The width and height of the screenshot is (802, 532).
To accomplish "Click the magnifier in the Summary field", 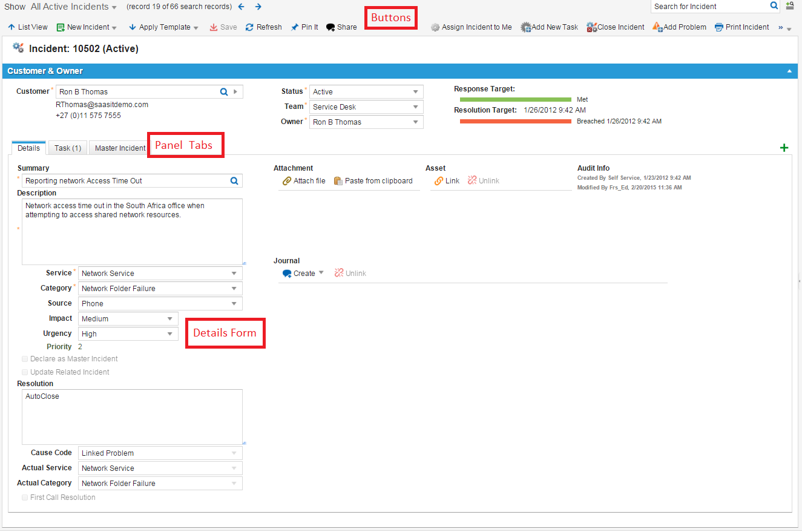I will coord(234,181).
